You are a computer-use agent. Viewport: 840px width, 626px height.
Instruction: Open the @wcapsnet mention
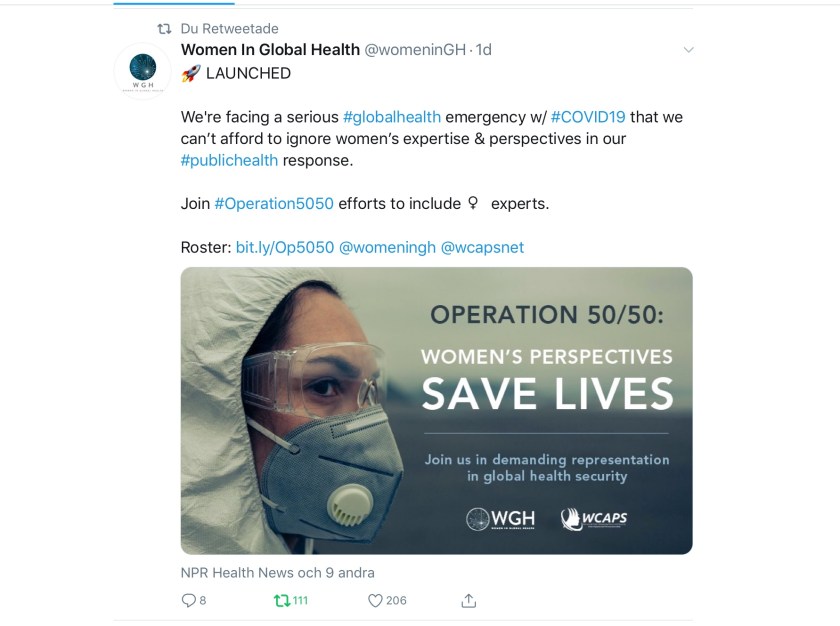click(x=482, y=247)
